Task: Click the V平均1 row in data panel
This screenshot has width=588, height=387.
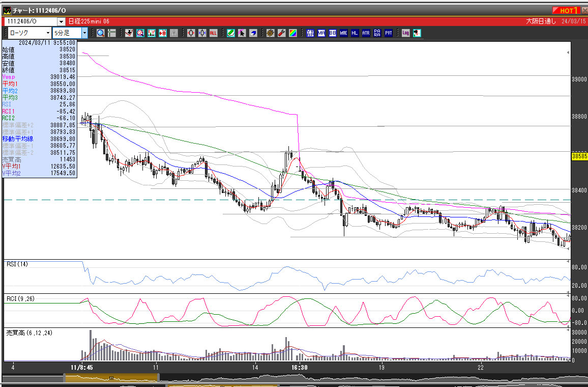Action: pyautogui.click(x=39, y=167)
